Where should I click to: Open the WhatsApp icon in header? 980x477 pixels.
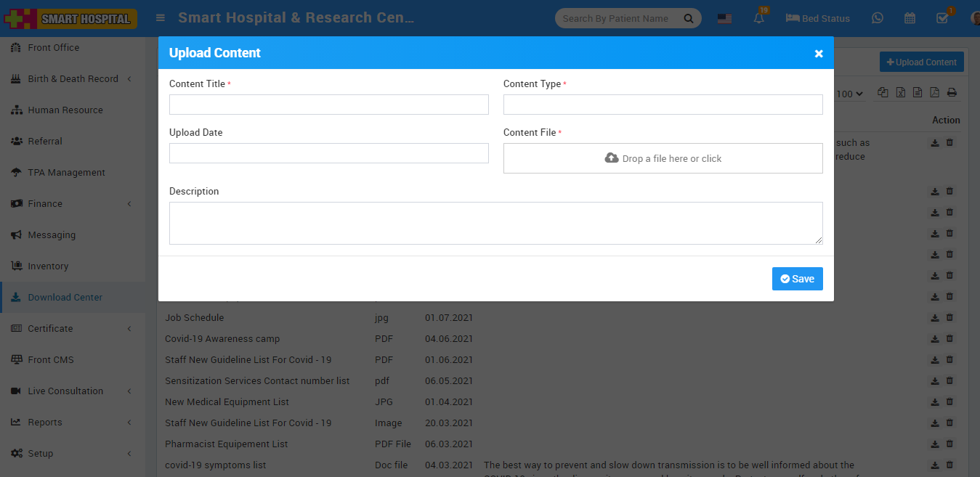(878, 18)
